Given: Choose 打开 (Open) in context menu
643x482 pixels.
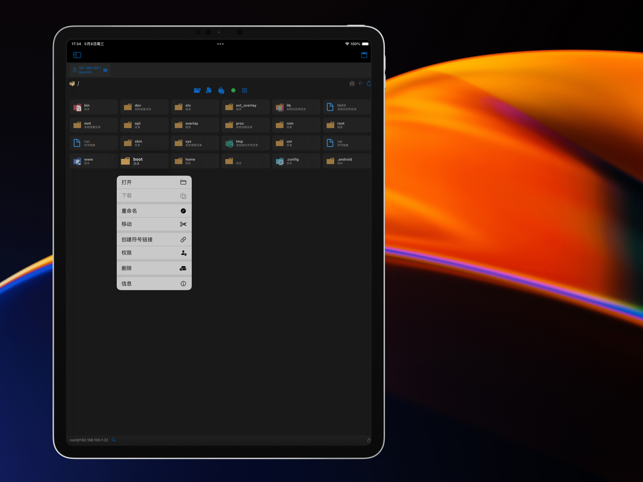Looking at the screenshot, I should tap(154, 182).
